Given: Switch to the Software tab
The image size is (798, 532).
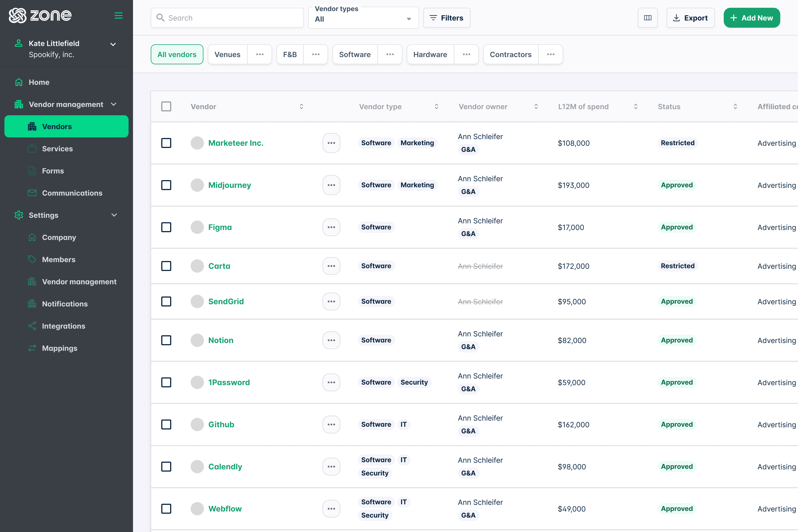Looking at the screenshot, I should tap(355, 54).
